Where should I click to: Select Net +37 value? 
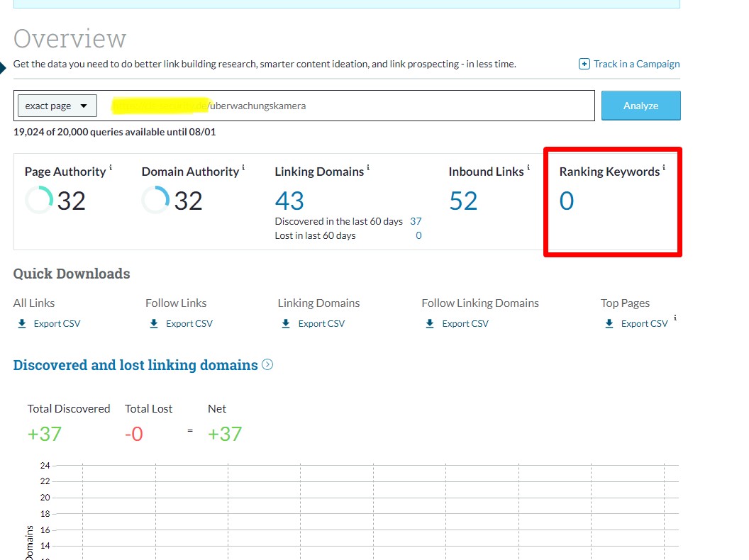(x=225, y=434)
